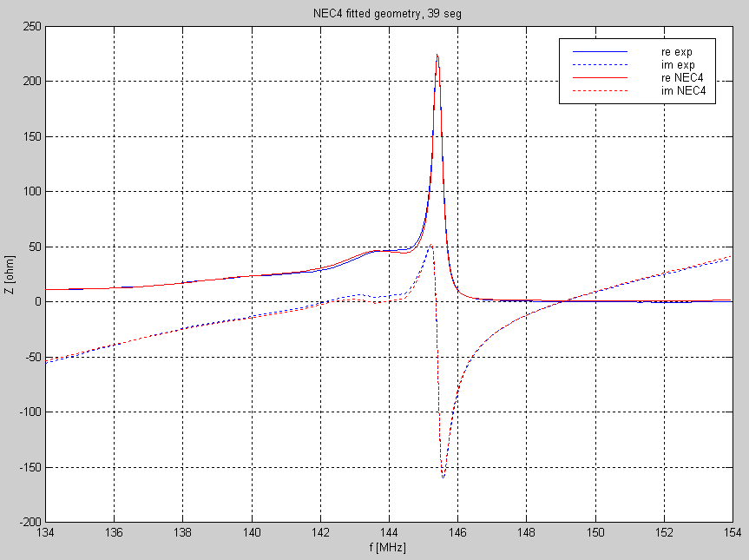Click the y-axis tick label -100
The image size is (749, 560).
click(30, 412)
